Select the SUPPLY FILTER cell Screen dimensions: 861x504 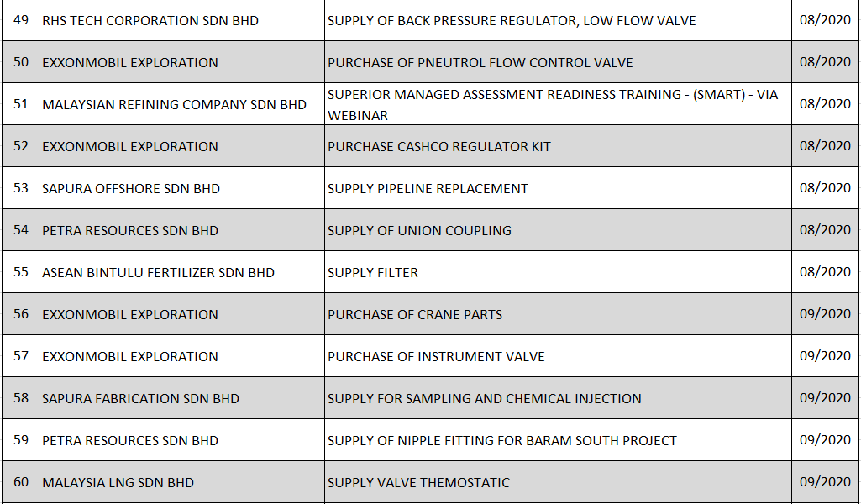373,272
